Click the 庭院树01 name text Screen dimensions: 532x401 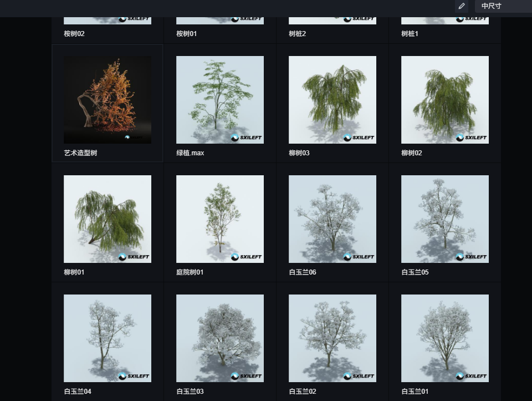pyautogui.click(x=190, y=272)
